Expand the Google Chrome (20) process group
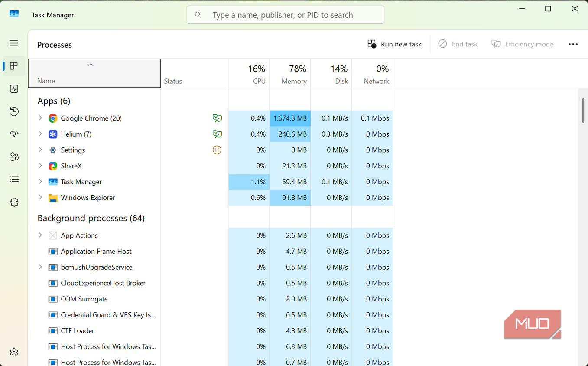The image size is (588, 366). click(40, 118)
